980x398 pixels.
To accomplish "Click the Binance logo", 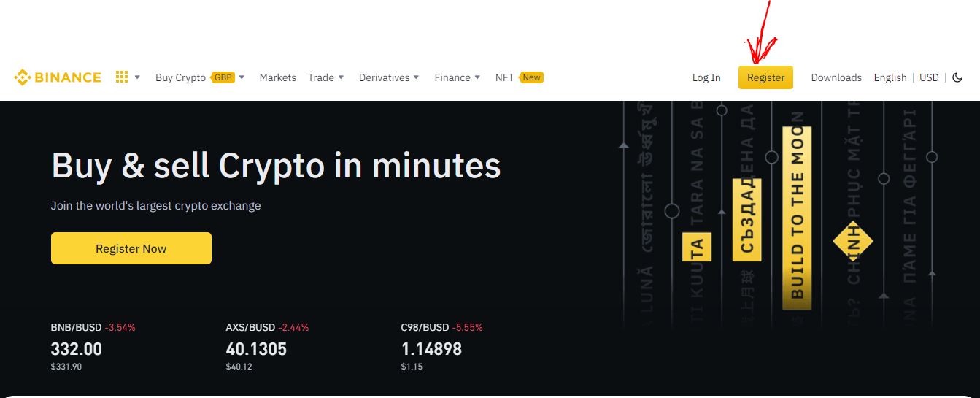I will pos(58,77).
